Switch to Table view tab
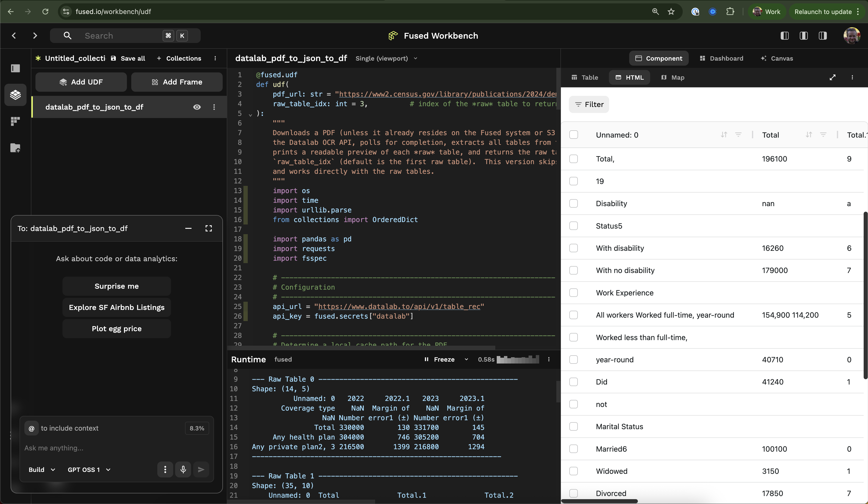868x504 pixels. click(x=585, y=77)
